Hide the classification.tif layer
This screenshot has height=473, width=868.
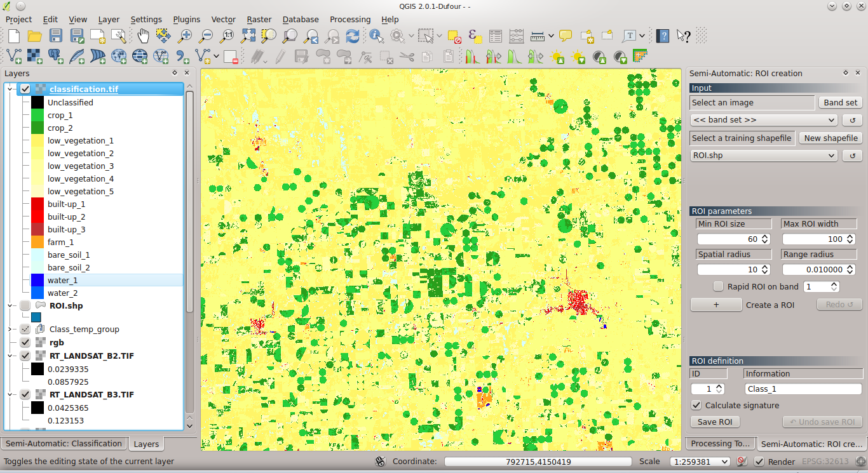(x=25, y=89)
